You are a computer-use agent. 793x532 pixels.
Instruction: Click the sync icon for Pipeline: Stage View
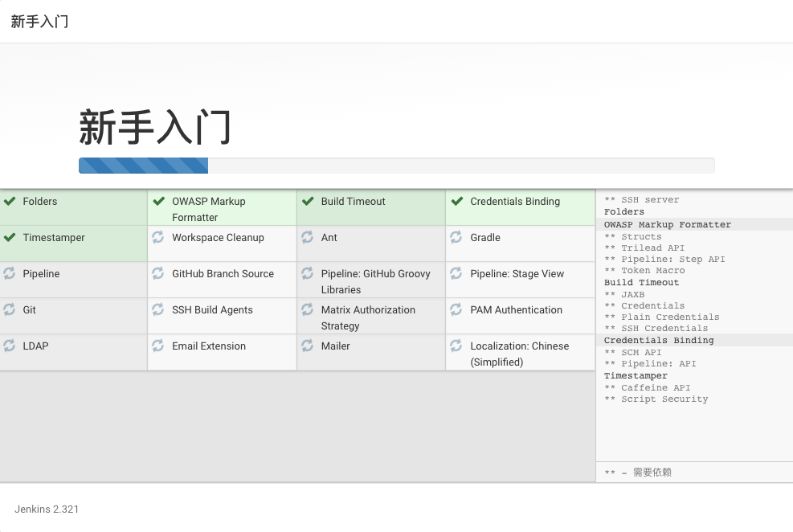point(456,273)
